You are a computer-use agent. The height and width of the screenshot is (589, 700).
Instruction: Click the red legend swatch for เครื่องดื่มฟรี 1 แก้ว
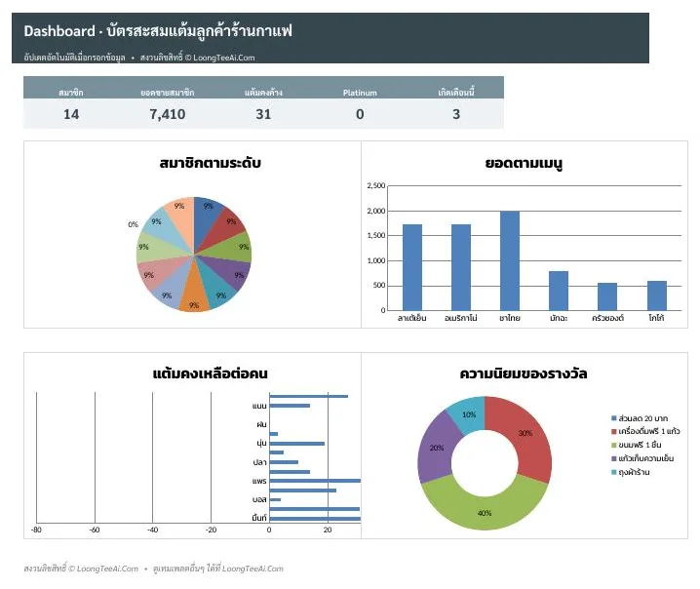pyautogui.click(x=614, y=431)
